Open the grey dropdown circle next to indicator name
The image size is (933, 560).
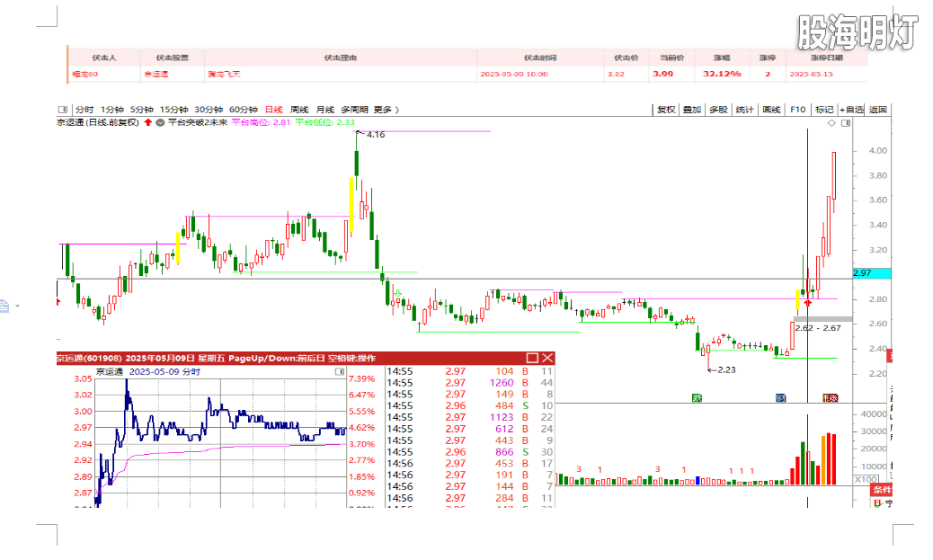[160, 122]
